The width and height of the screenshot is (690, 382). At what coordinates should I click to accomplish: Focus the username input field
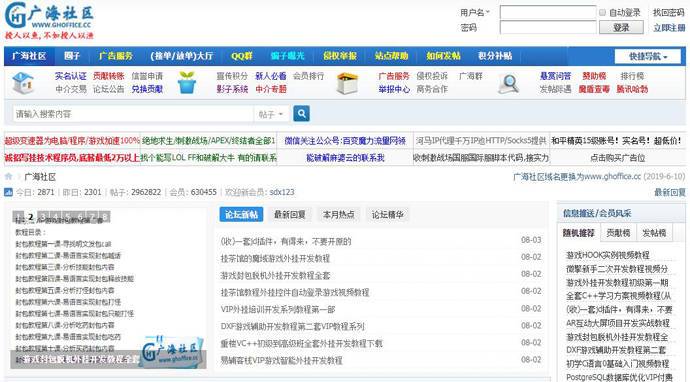(x=548, y=12)
